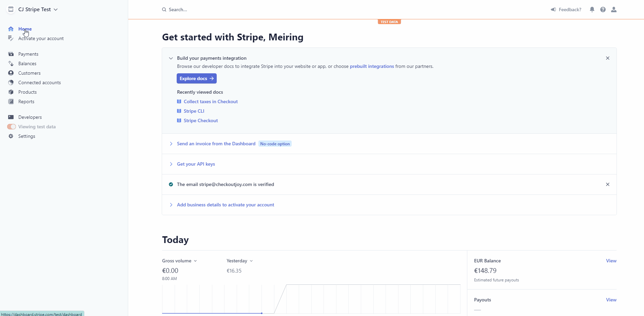Open Activate your account menu item

tap(41, 38)
